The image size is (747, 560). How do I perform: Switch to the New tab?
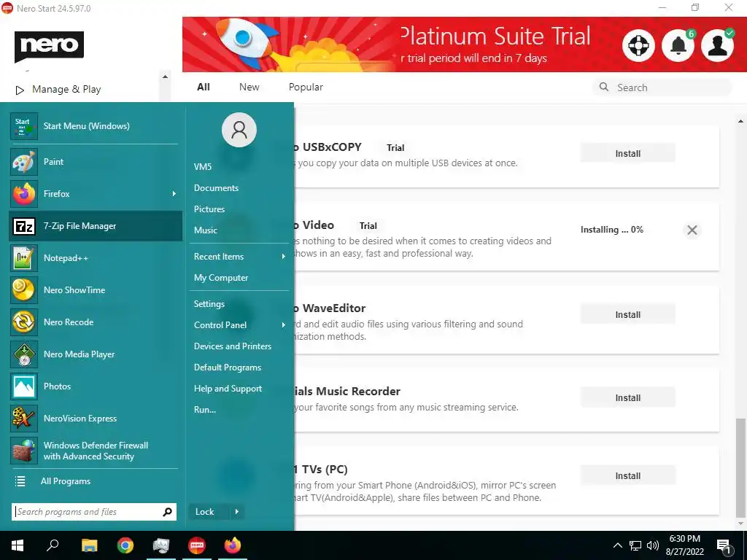tap(249, 87)
